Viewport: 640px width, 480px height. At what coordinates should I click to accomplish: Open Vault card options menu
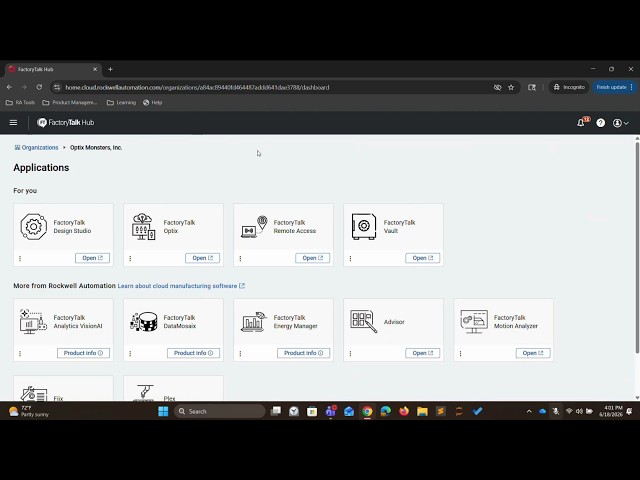(x=351, y=258)
